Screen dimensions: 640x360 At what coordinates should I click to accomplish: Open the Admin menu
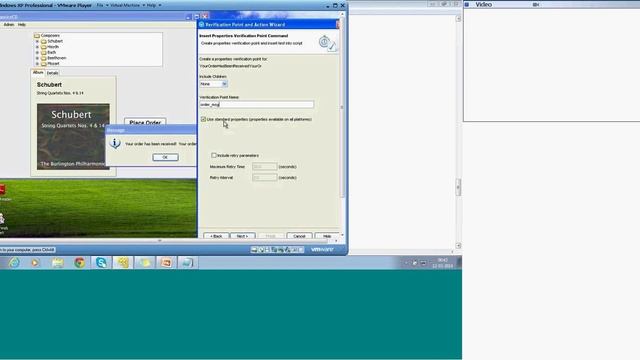tap(9, 25)
